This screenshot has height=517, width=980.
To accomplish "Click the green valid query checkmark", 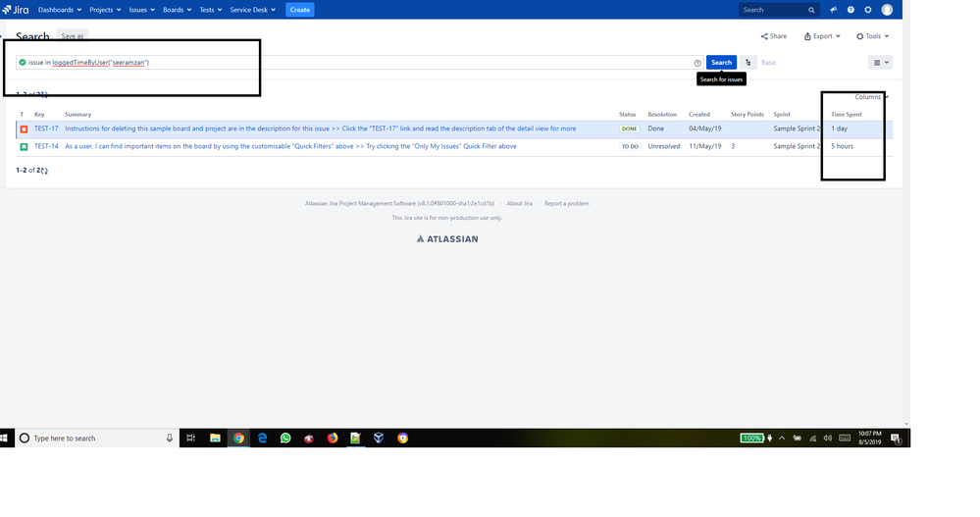I will tap(23, 63).
